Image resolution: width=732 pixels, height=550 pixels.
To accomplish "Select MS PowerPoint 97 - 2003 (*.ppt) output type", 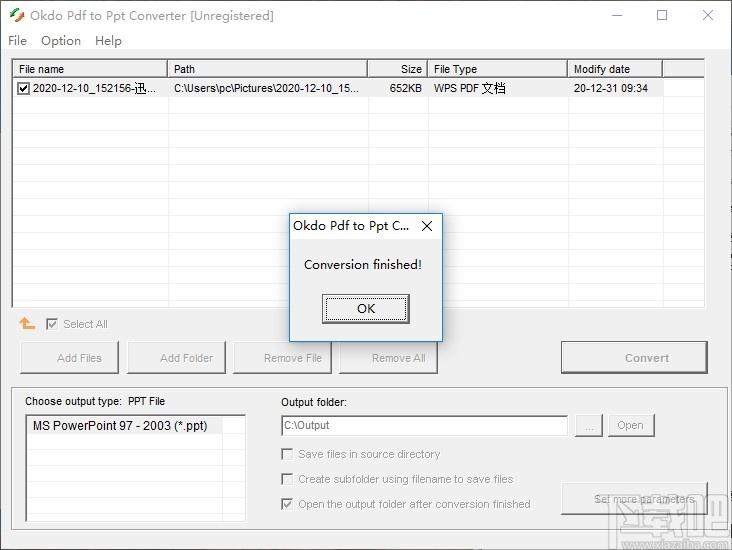I will [124, 425].
